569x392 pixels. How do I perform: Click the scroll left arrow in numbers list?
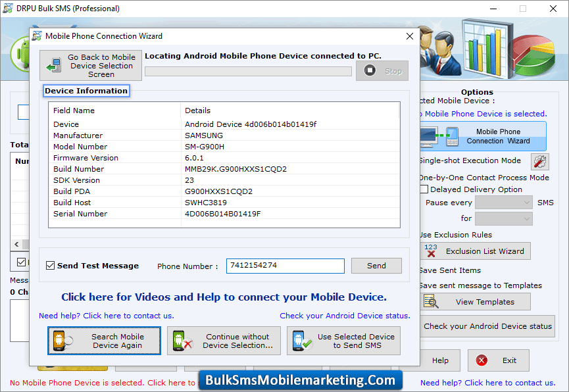coord(16,244)
